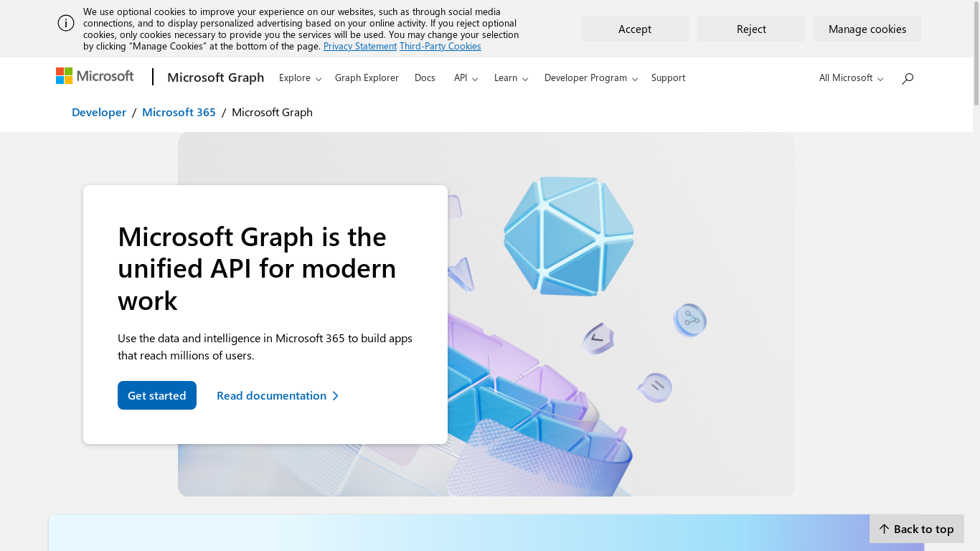Open the Privacy Statement link
The width and height of the screenshot is (980, 551).
tap(360, 46)
